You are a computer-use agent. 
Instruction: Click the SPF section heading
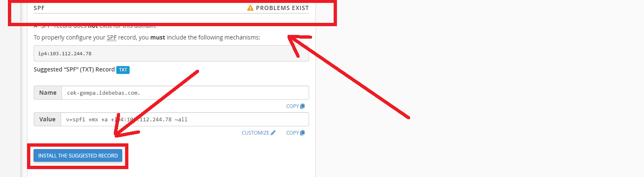pyautogui.click(x=39, y=8)
